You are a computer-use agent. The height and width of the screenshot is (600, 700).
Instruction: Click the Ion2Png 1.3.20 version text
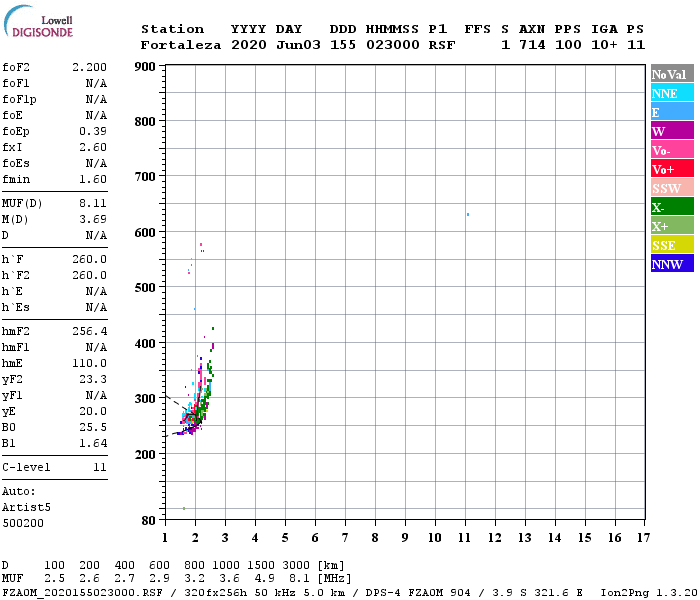click(x=648, y=593)
